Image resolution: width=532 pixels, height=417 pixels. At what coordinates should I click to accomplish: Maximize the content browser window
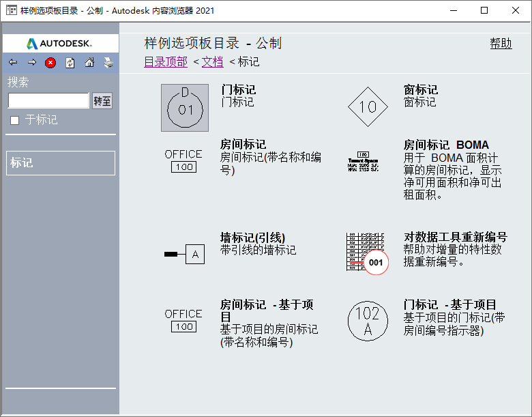[x=484, y=10]
